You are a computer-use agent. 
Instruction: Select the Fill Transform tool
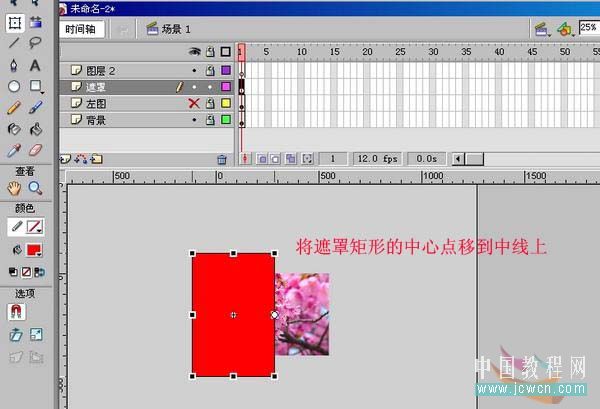[x=36, y=22]
